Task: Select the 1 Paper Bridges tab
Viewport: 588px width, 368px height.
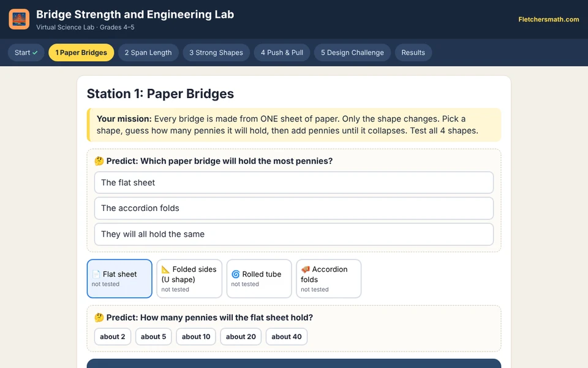Action: (81, 53)
